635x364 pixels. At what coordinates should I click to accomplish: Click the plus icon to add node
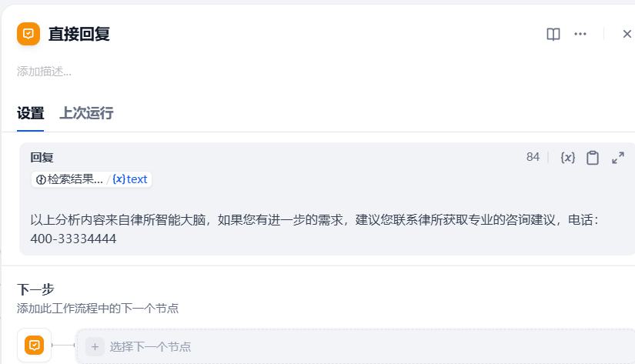click(95, 346)
